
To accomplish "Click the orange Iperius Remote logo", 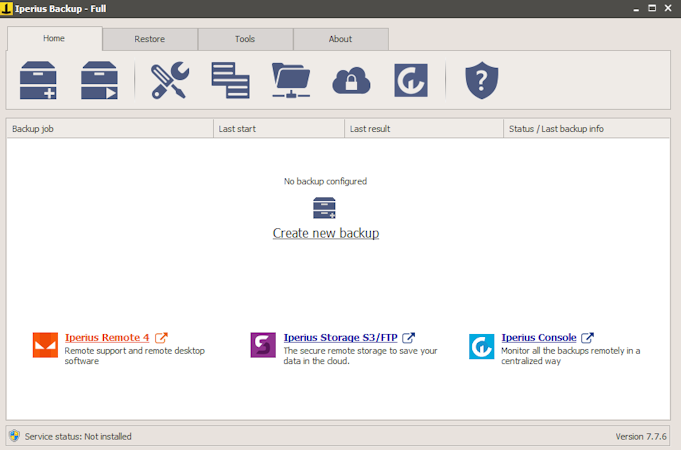I will pos(45,345).
